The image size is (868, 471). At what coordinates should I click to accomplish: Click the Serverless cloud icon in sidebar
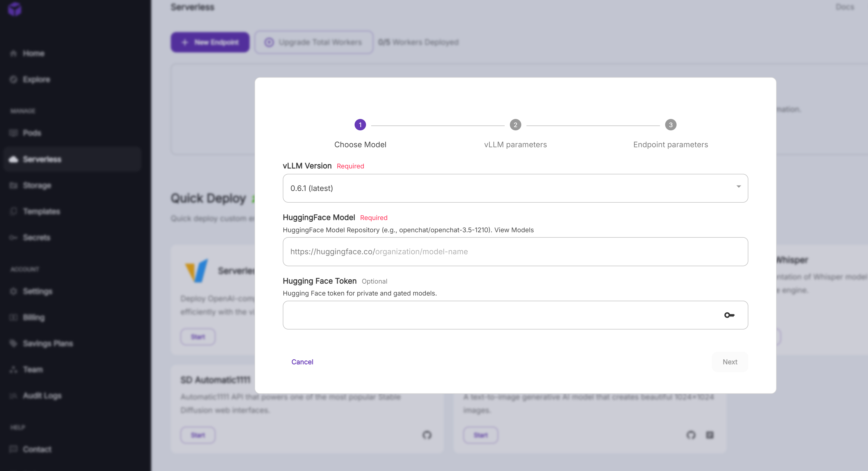click(x=14, y=159)
